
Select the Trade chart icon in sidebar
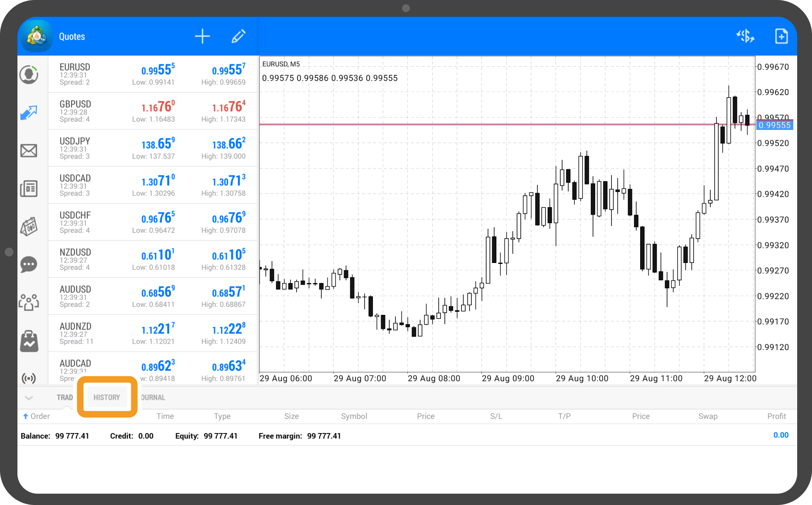29,112
